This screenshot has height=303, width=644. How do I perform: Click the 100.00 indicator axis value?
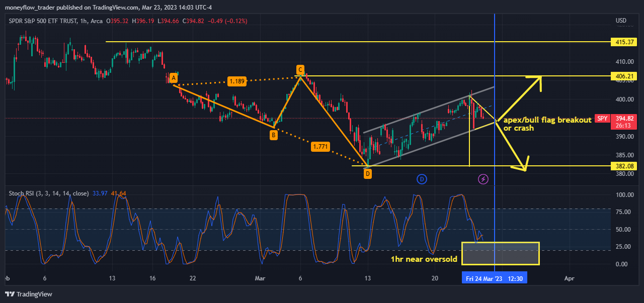(x=624, y=194)
